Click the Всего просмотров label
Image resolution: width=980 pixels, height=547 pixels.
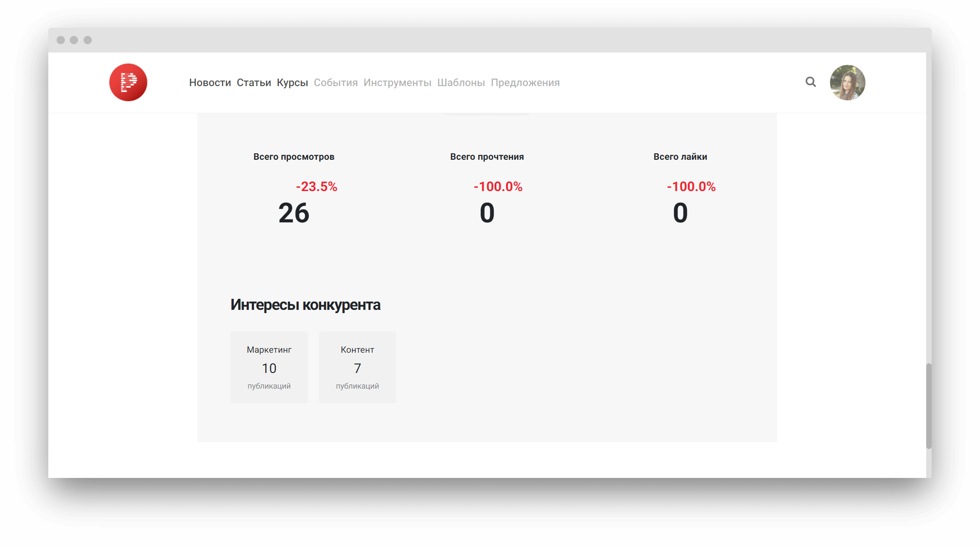click(x=294, y=157)
